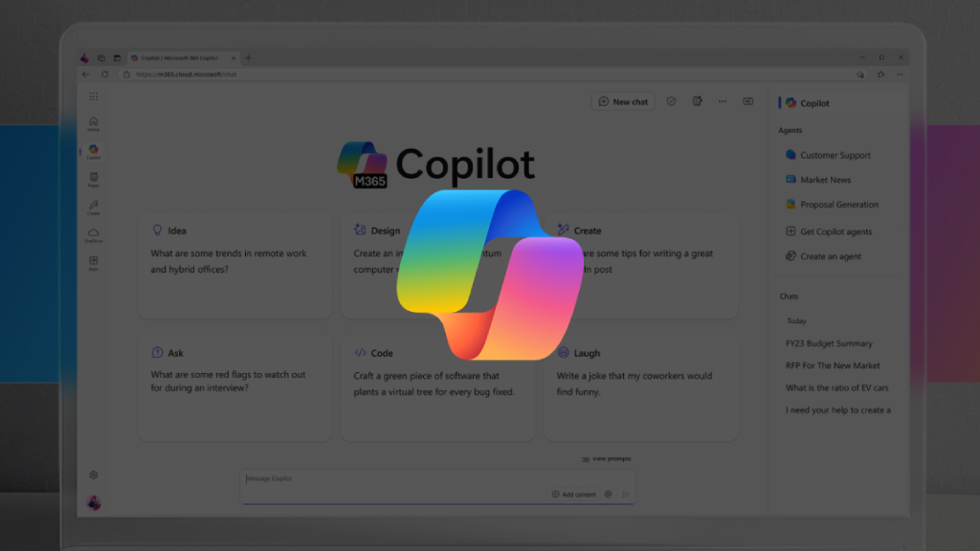Open Copilot from the left sidebar
This screenshot has height=551, width=980.
[x=94, y=150]
